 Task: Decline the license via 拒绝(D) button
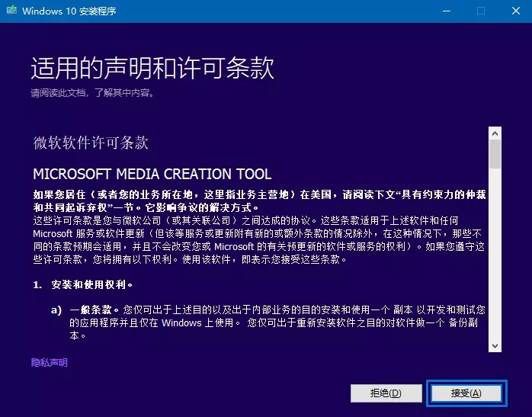coord(386,393)
